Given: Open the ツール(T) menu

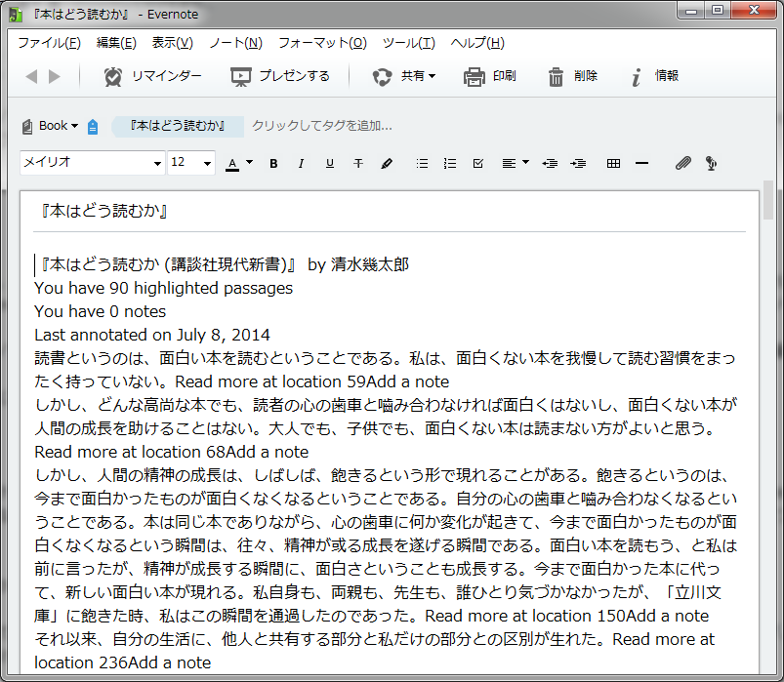Looking at the screenshot, I should coord(409,44).
